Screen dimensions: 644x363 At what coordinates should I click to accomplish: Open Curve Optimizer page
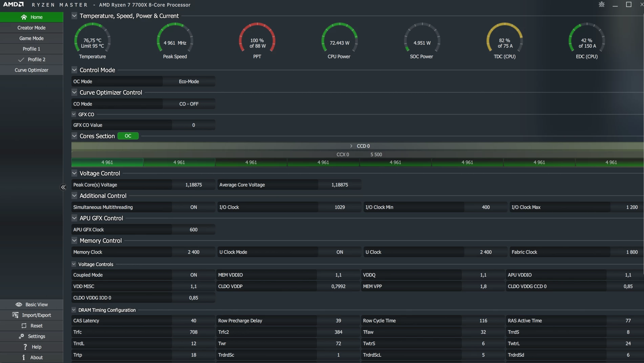pos(31,70)
